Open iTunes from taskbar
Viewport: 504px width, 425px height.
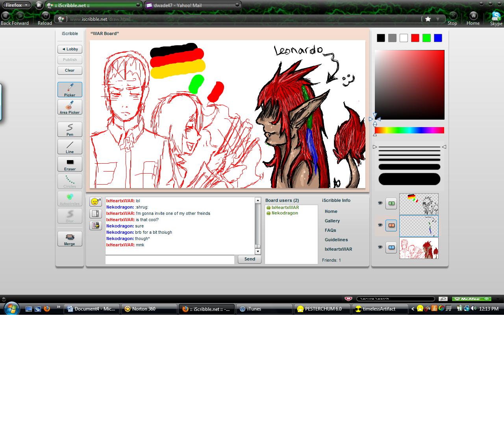pos(264,309)
